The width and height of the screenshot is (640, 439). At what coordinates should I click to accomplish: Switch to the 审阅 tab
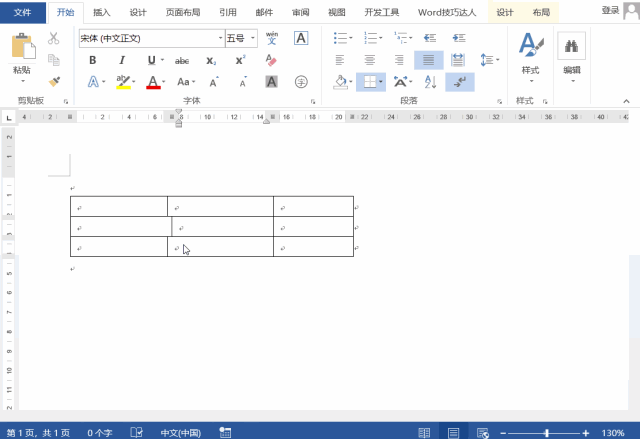(300, 13)
